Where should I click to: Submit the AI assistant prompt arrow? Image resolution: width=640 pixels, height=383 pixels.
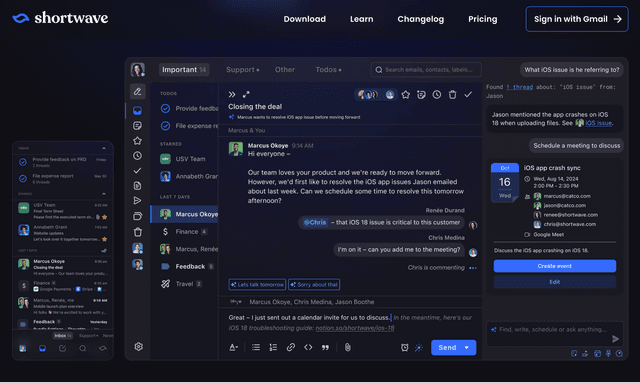(x=616, y=339)
